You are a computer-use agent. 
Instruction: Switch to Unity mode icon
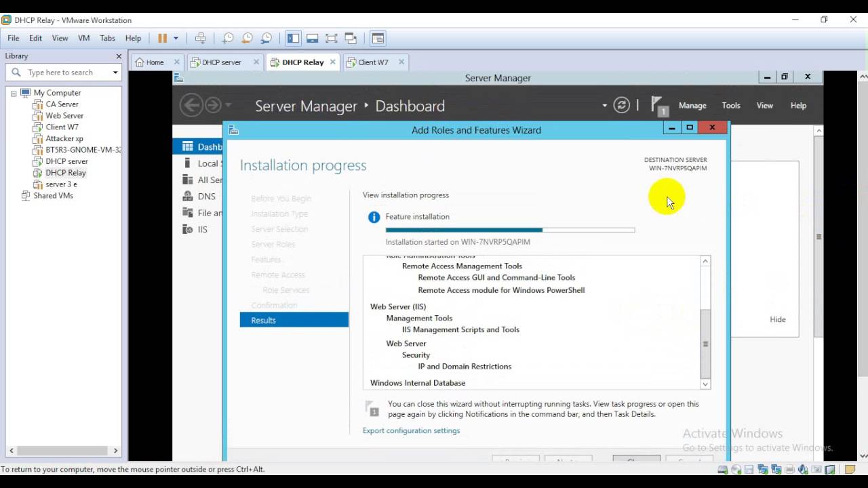point(351,39)
